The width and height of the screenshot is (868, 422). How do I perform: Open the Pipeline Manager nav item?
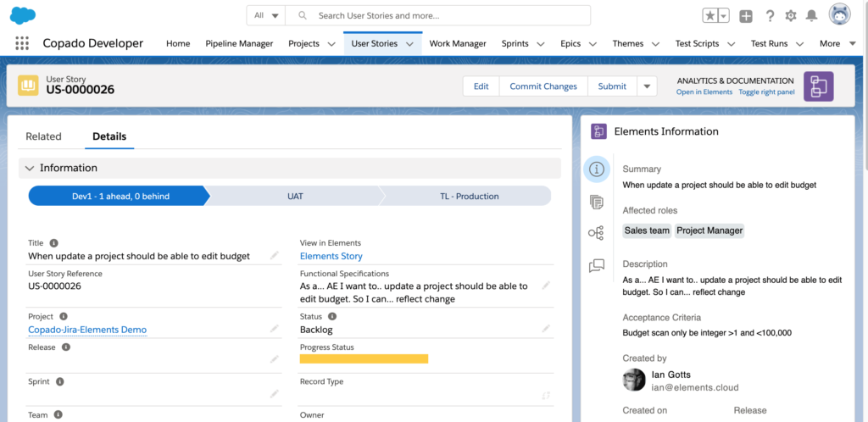coord(239,43)
